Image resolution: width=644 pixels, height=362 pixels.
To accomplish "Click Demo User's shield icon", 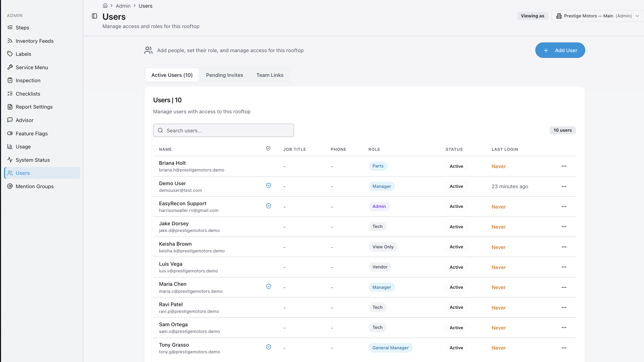I will pyautogui.click(x=269, y=186).
